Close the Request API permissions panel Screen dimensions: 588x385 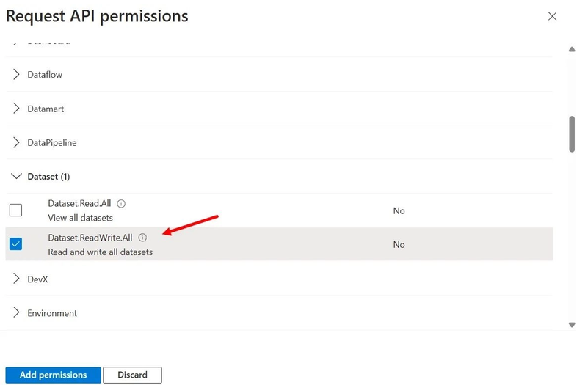coord(552,16)
